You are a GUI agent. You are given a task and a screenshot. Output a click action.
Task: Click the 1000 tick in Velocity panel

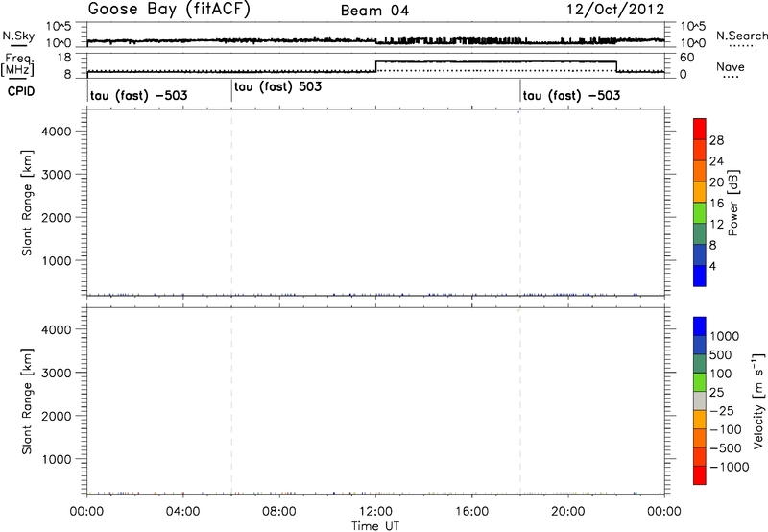point(57,459)
